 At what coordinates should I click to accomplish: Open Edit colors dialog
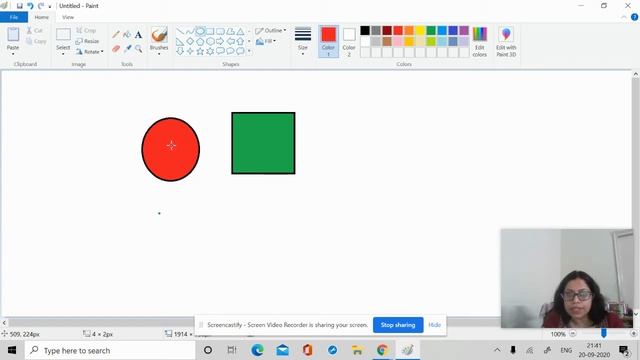tap(480, 42)
